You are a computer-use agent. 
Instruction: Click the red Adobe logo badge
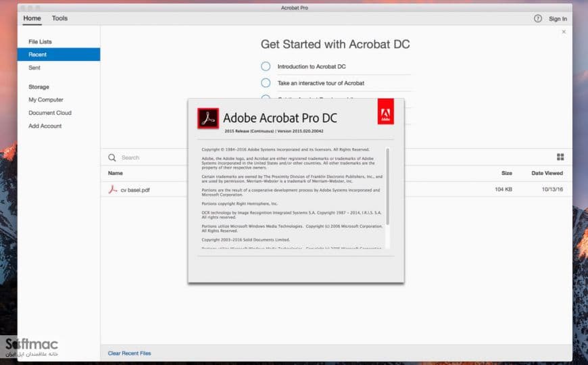point(385,112)
